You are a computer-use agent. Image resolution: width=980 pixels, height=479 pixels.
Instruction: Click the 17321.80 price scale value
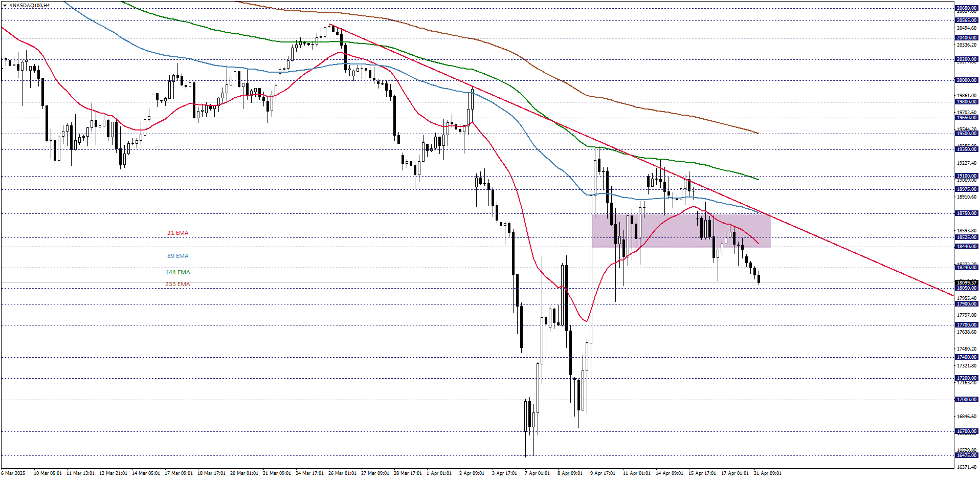966,366
